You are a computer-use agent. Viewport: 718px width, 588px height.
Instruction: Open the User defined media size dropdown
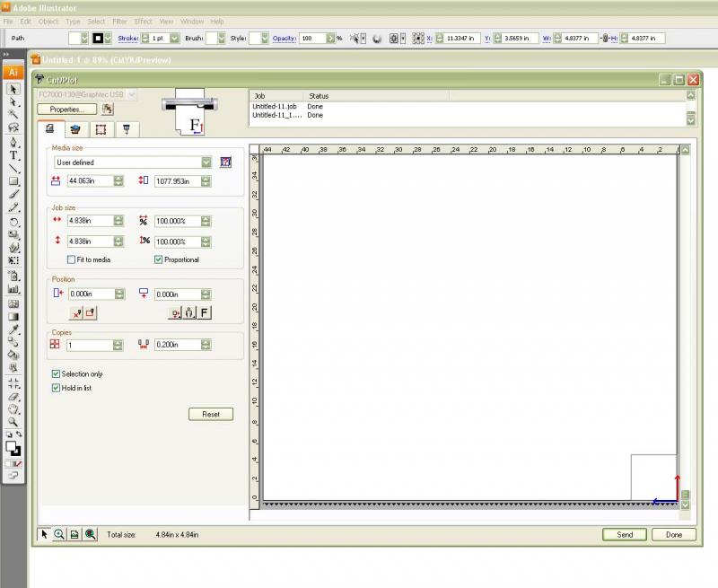pos(206,162)
